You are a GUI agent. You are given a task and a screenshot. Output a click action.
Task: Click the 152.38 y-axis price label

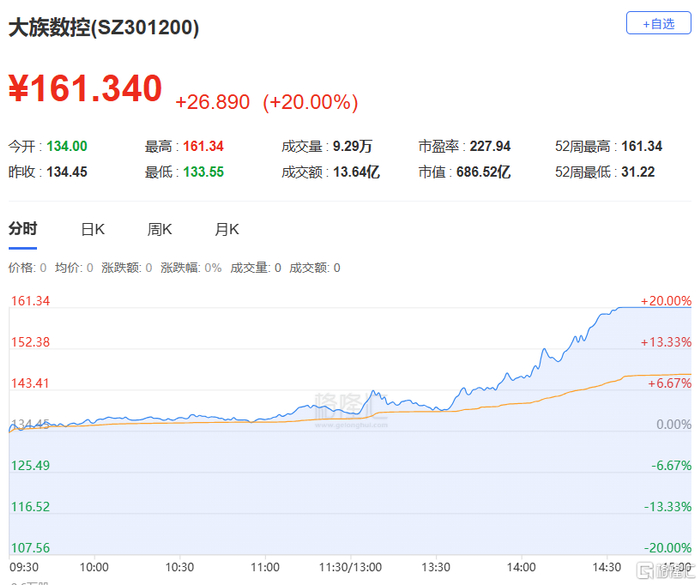tap(30, 342)
